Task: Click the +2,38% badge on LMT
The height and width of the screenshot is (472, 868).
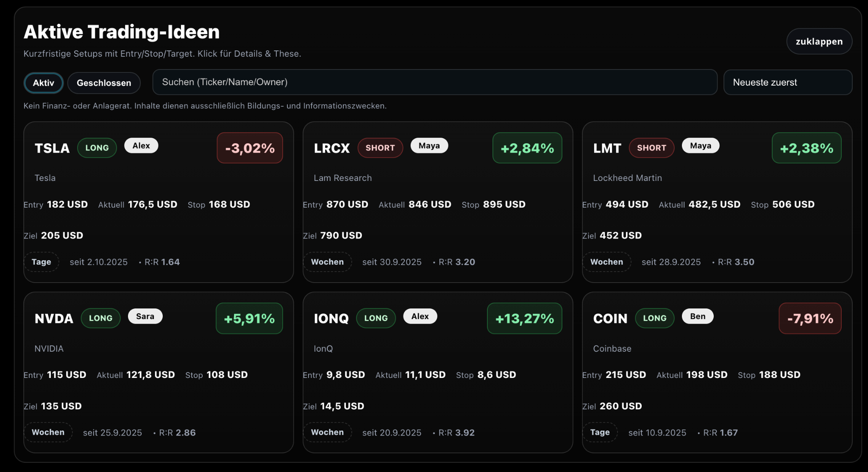Action: click(807, 148)
